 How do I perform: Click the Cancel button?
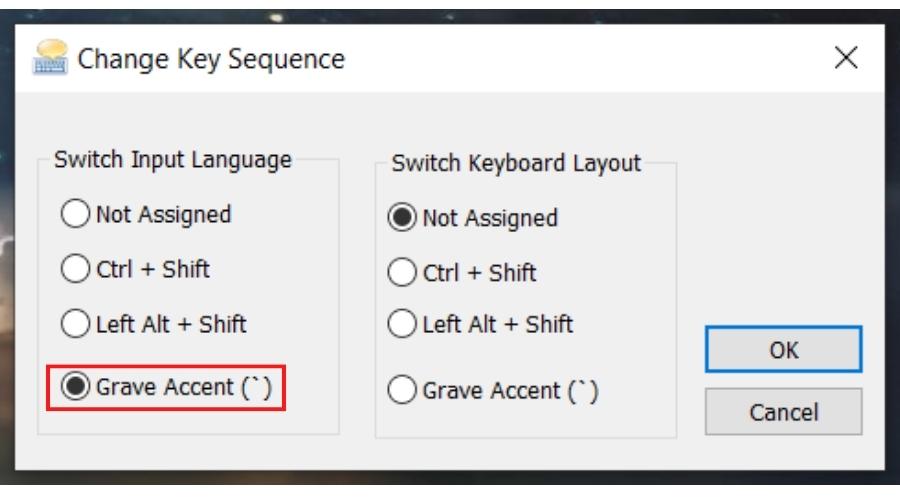[783, 412]
